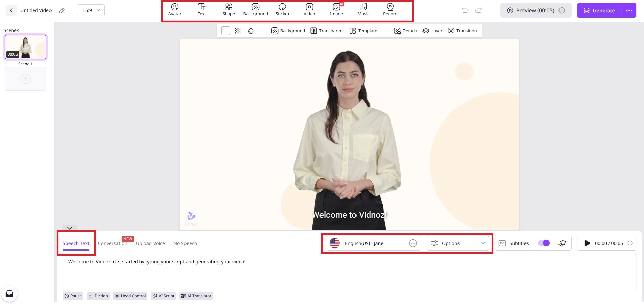
Task: Click the purple Generate button
Action: pyautogui.click(x=599, y=10)
